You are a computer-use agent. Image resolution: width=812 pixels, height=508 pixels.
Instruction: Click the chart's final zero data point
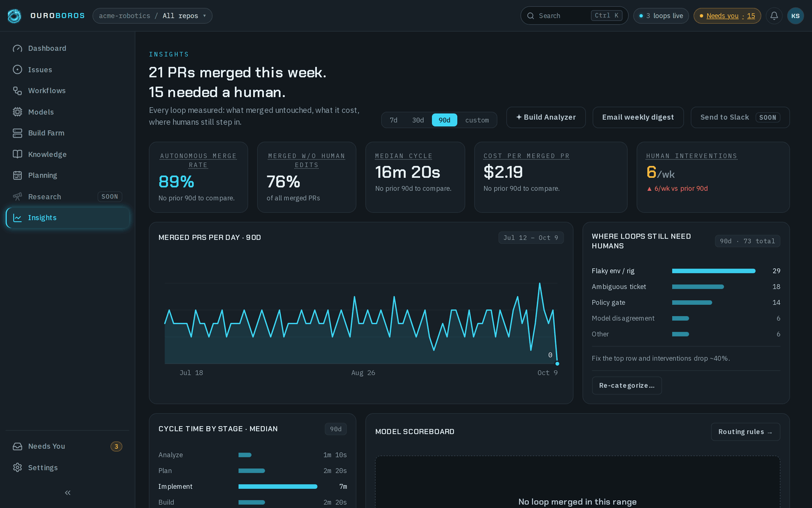pos(557,364)
